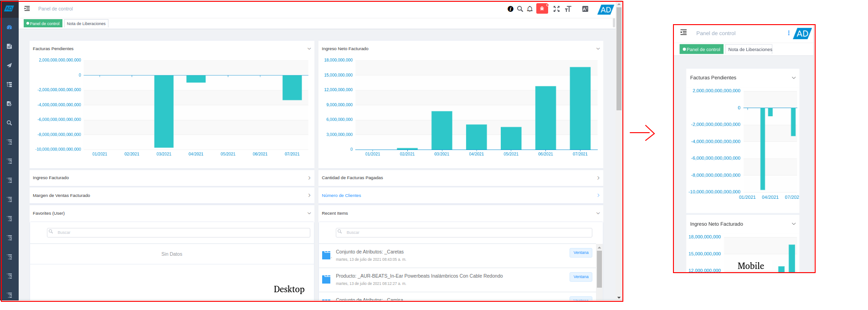Open the Número de Clientes link
The height and width of the screenshot is (310, 868).
341,196
